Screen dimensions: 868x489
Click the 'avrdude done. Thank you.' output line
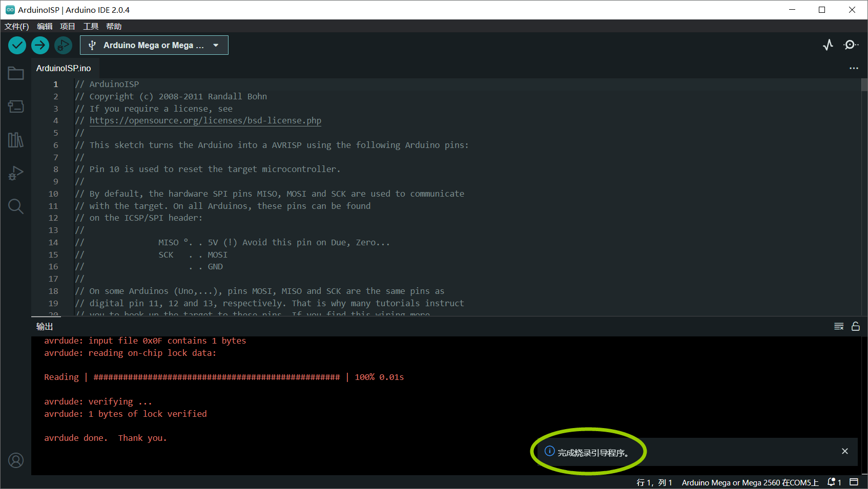106,438
